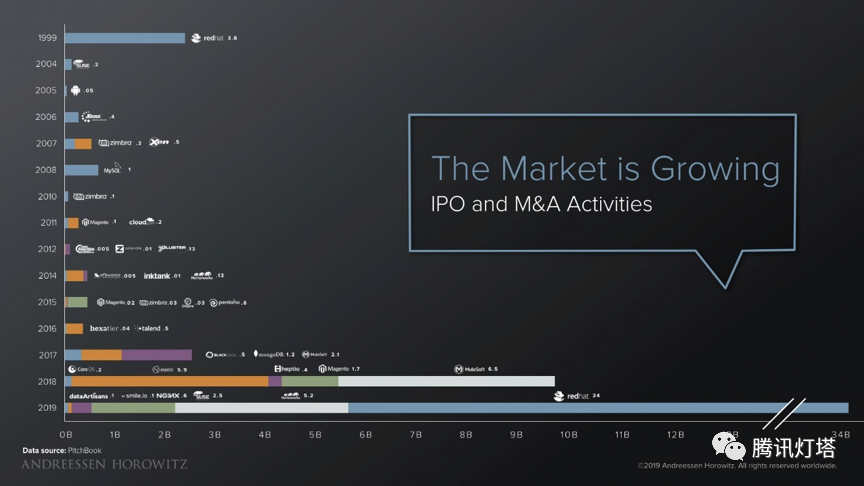Click the axis break slashes on 2019 bar
Screen dimensions: 864x486
(x=785, y=413)
